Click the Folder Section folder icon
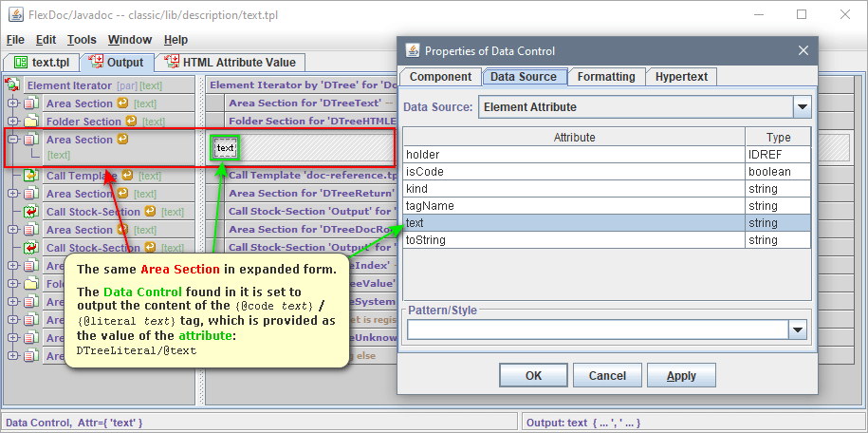 point(30,122)
